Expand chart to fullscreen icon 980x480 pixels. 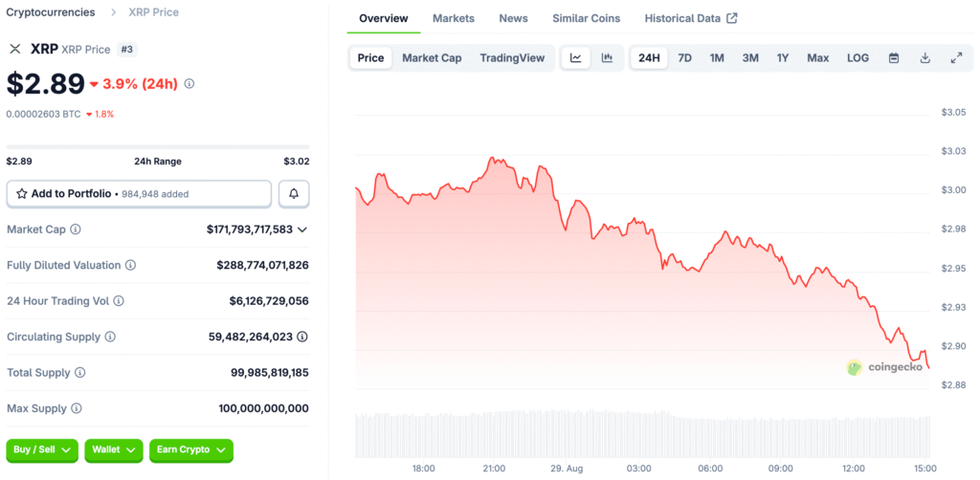tap(956, 58)
